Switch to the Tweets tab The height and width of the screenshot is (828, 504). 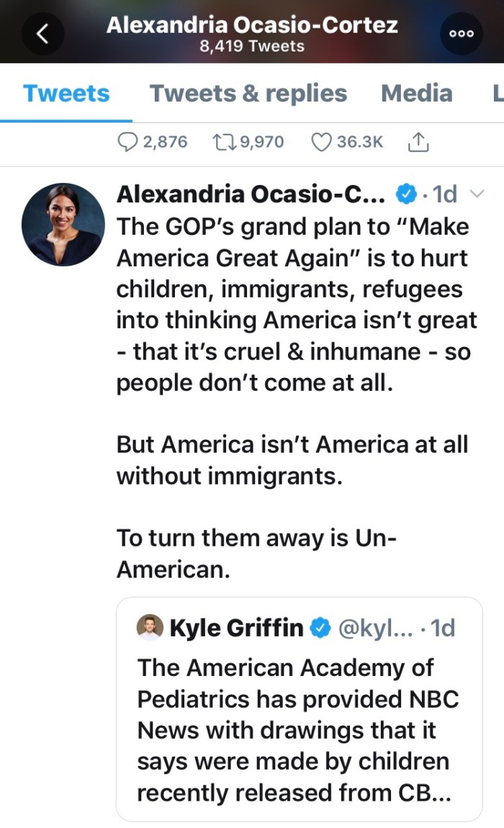point(66,94)
